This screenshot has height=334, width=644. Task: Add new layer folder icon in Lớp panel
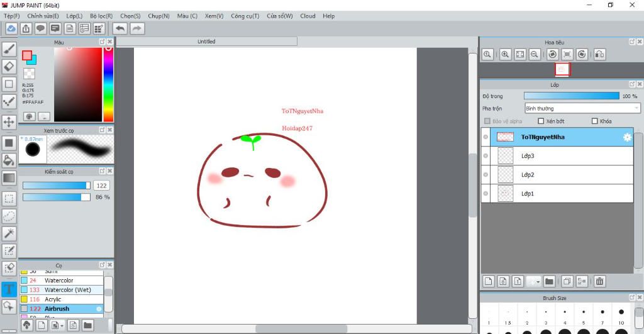[x=549, y=281]
